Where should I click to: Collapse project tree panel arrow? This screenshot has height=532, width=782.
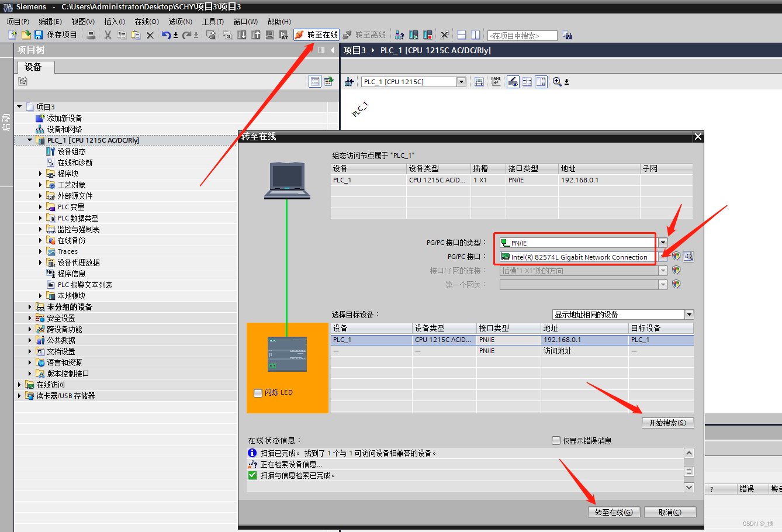click(333, 50)
